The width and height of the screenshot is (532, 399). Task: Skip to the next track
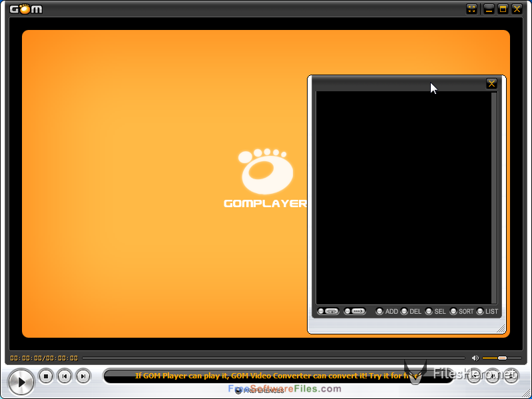(x=83, y=376)
